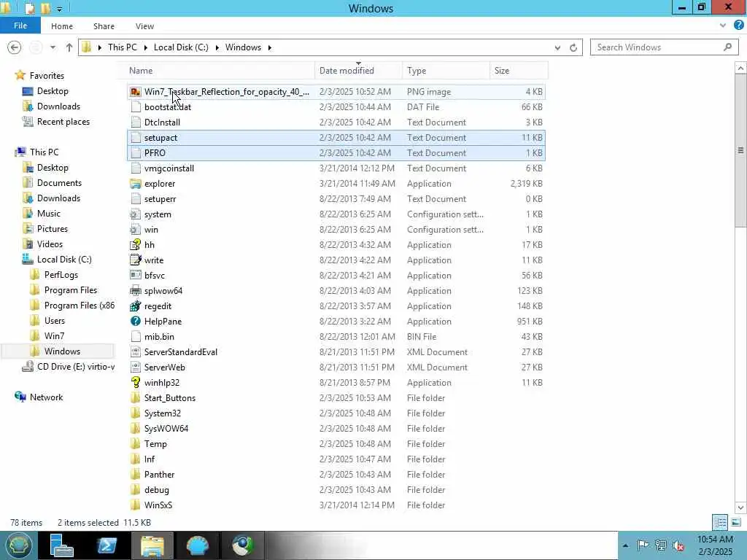
Task: Click the winhlp32 application icon
Action: pyautogui.click(x=135, y=382)
